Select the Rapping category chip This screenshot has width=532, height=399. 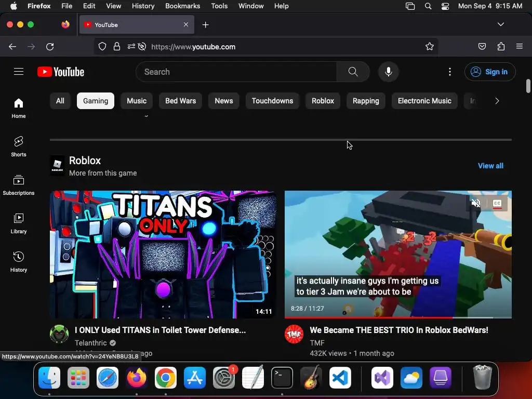pos(366,101)
